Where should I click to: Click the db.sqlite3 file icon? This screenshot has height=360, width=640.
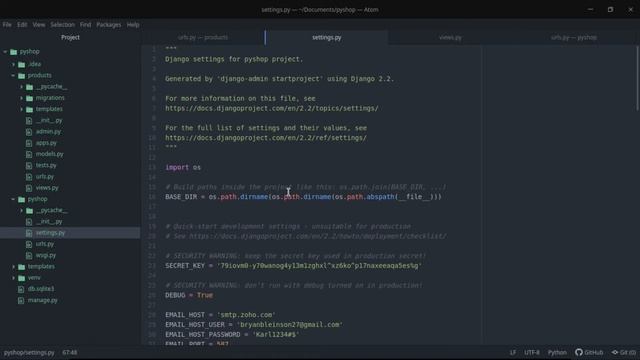pyautogui.click(x=21, y=289)
